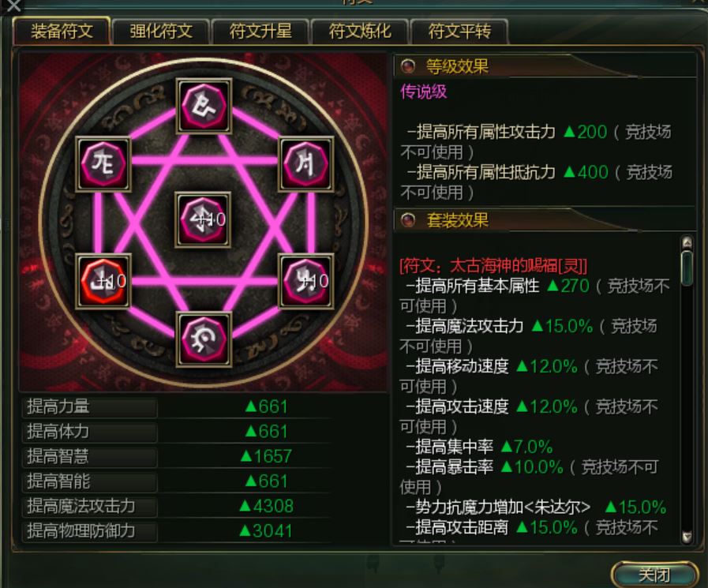
Task: Click the 关闭 button
Action: pos(654,575)
